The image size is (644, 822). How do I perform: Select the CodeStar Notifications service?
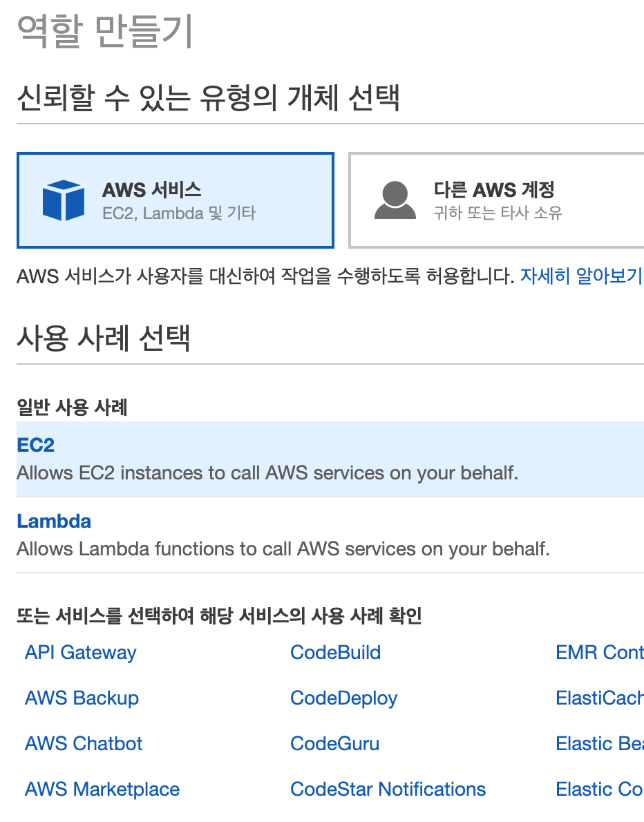point(388,789)
